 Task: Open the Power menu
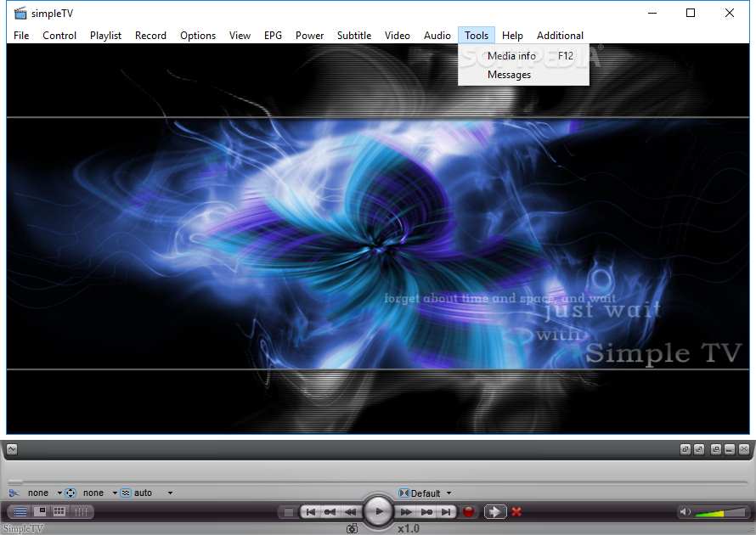pos(309,35)
